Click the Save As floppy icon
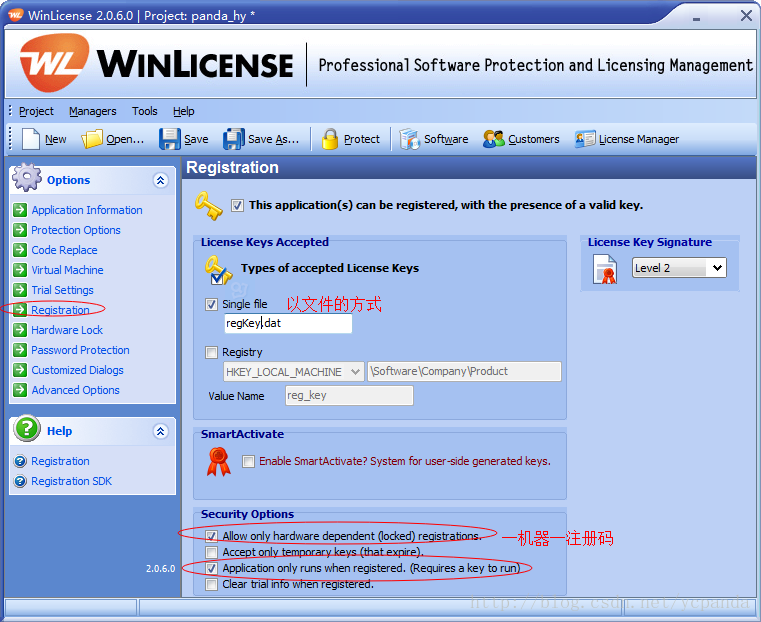The height and width of the screenshot is (622, 761). coord(234,139)
